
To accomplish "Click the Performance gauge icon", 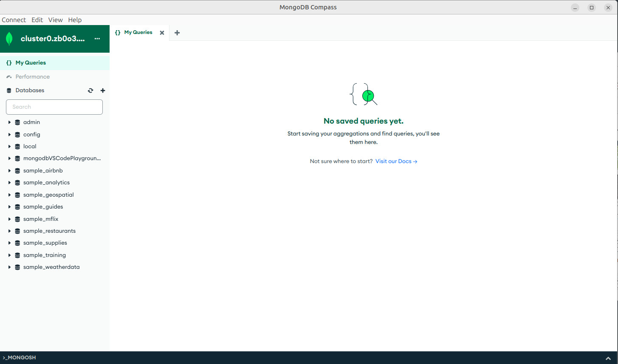I will pos(9,77).
